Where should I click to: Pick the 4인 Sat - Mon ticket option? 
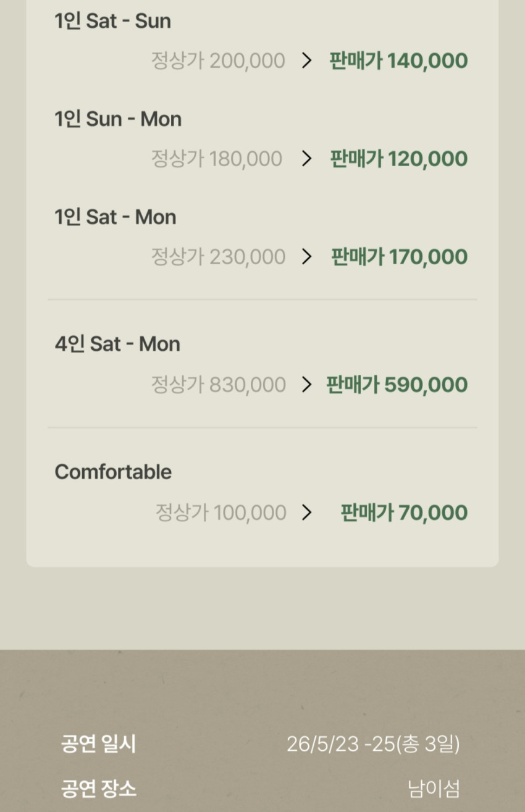click(117, 344)
